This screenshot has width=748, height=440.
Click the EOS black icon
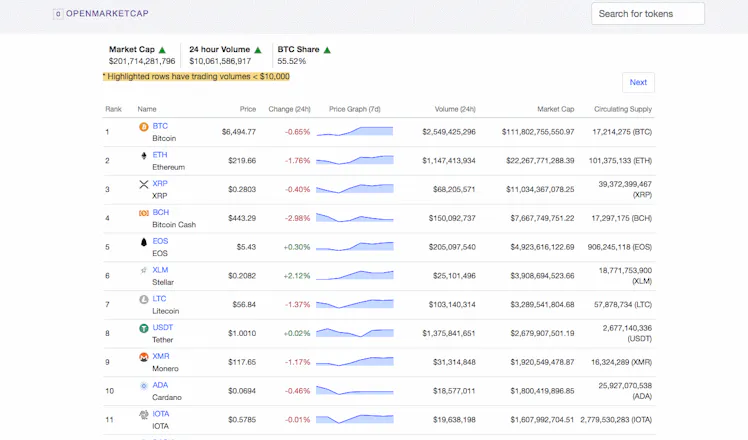144,242
